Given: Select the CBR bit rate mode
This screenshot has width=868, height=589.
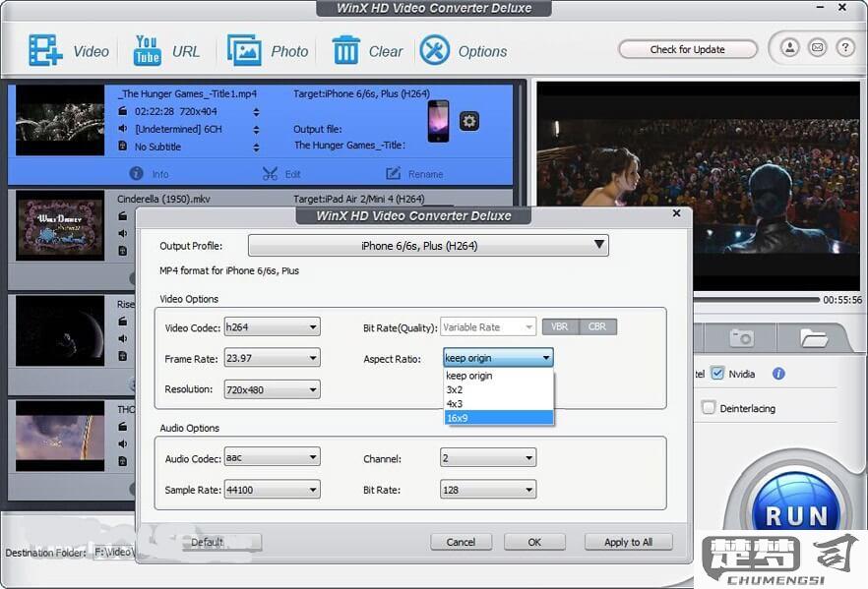Looking at the screenshot, I should (597, 326).
